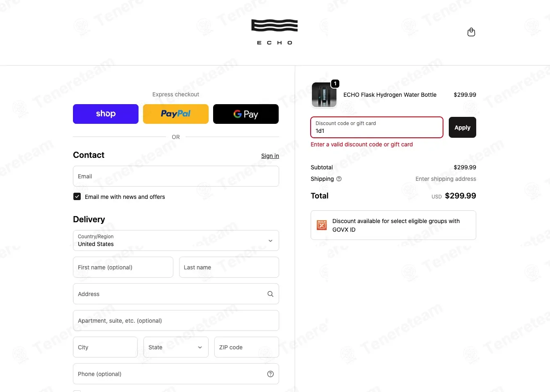
Task: Focus the Discount code or gift card field
Action: point(377,128)
